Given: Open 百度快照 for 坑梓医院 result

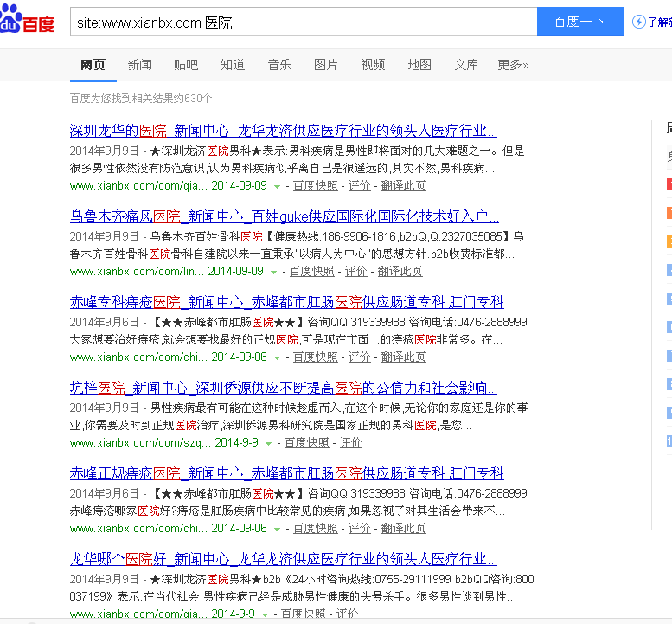Looking at the screenshot, I should pos(307,443).
